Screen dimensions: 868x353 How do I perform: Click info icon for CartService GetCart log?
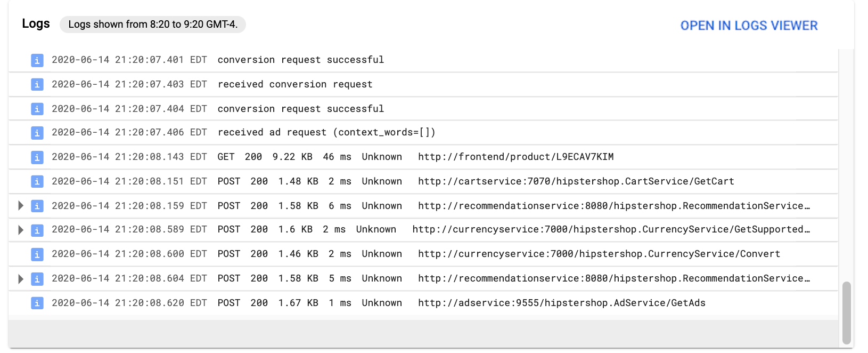point(37,182)
